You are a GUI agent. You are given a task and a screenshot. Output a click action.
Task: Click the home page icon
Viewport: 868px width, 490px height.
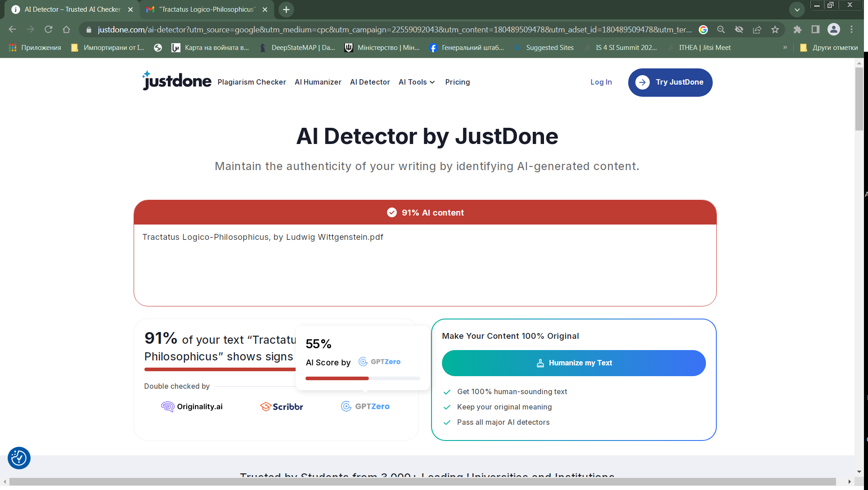67,30
